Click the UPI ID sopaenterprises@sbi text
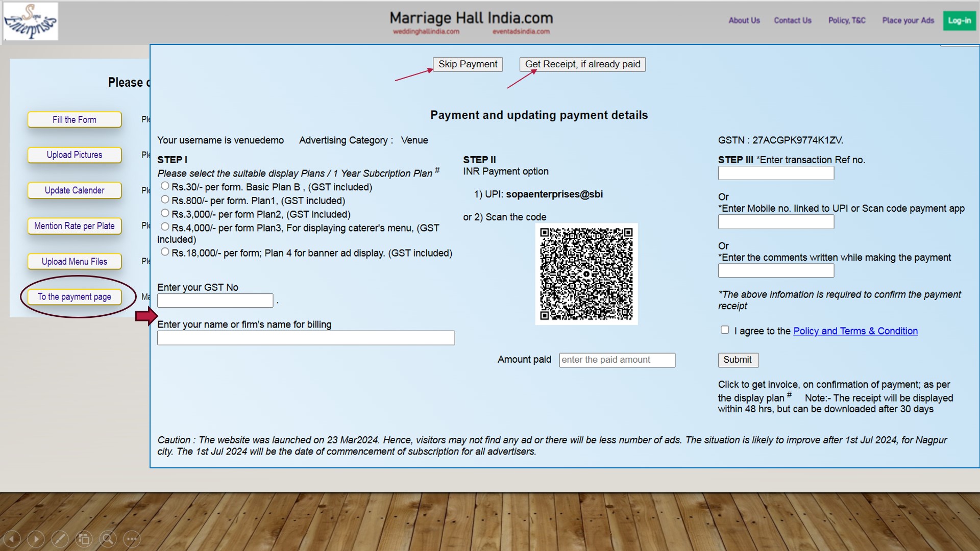 pyautogui.click(x=554, y=194)
